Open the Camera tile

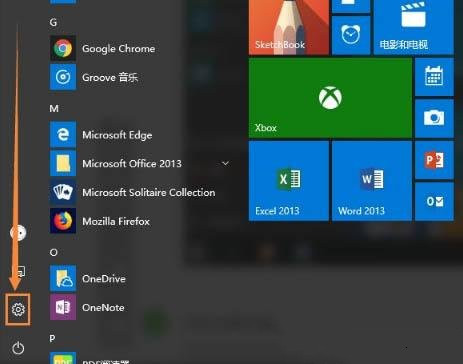tap(434, 119)
